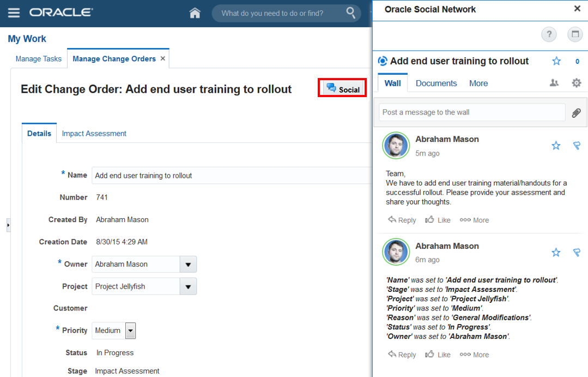Click the Oracle logo
Screen dimensions: 588x377
61,13
